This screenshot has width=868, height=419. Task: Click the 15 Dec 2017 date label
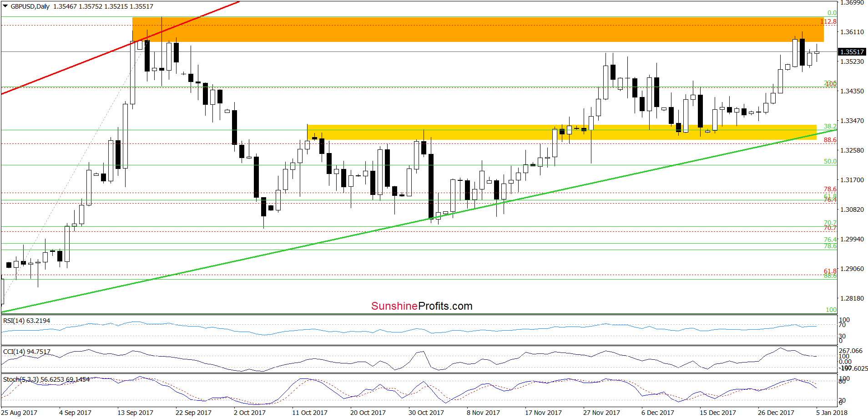click(718, 413)
